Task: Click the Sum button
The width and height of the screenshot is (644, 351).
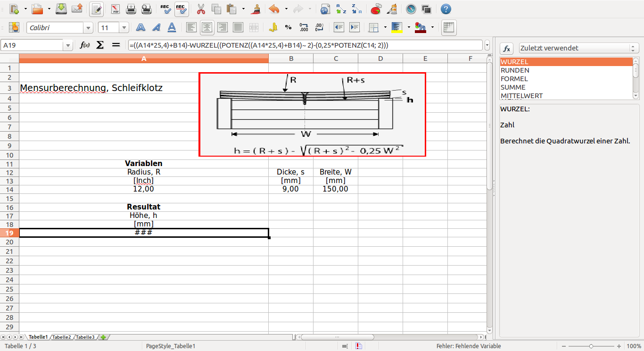Action: (100, 45)
